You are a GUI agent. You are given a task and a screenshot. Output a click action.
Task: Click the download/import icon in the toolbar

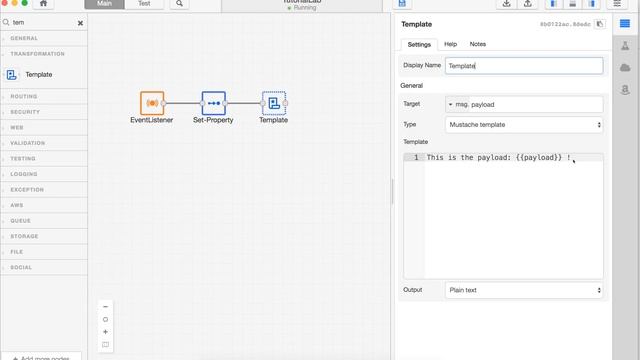pos(507,4)
